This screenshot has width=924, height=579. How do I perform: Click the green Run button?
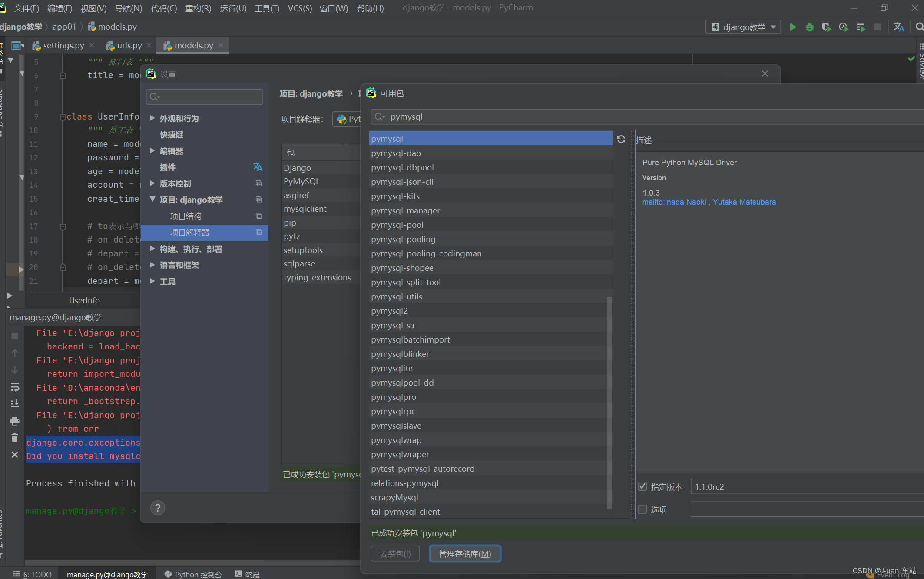click(x=793, y=27)
